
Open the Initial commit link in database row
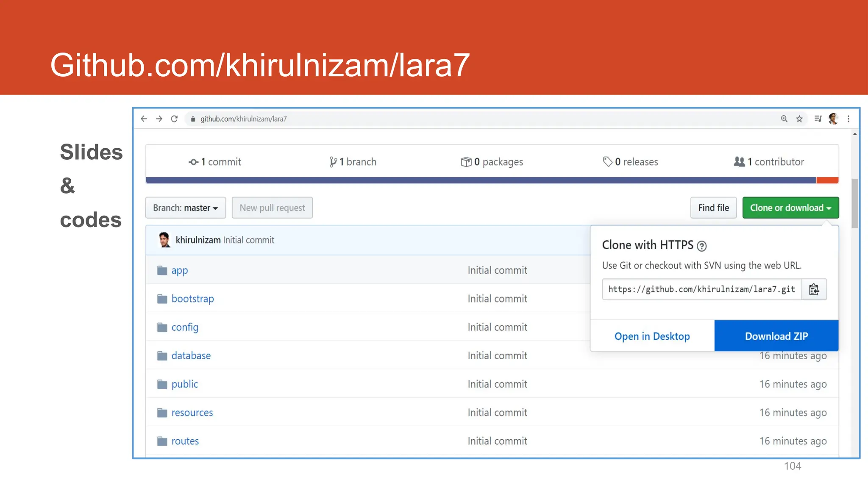pyautogui.click(x=498, y=355)
